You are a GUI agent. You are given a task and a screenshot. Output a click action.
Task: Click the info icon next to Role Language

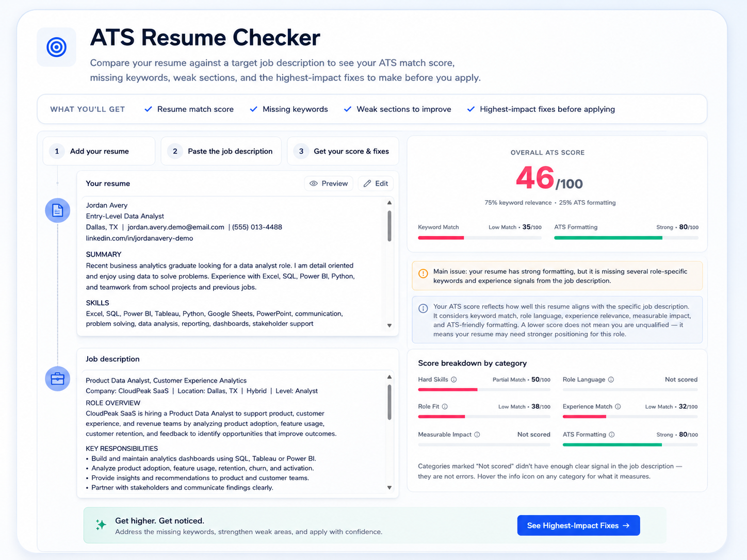coord(611,380)
